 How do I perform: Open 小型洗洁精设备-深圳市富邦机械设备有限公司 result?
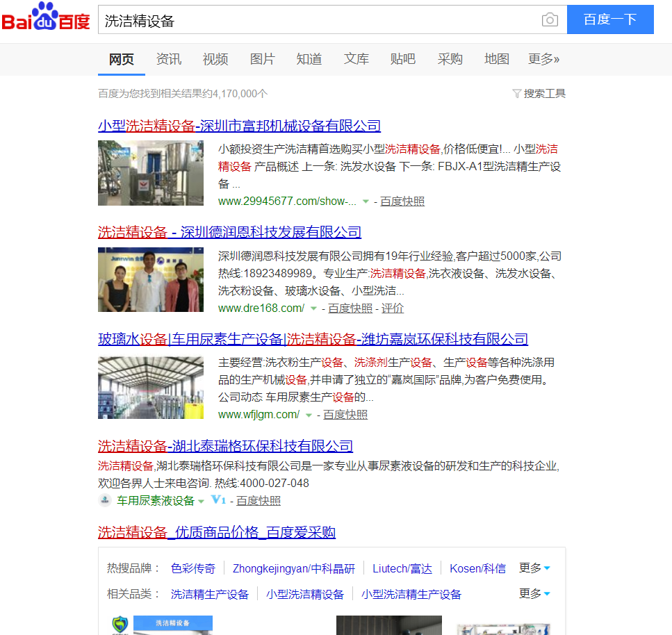pyautogui.click(x=239, y=126)
